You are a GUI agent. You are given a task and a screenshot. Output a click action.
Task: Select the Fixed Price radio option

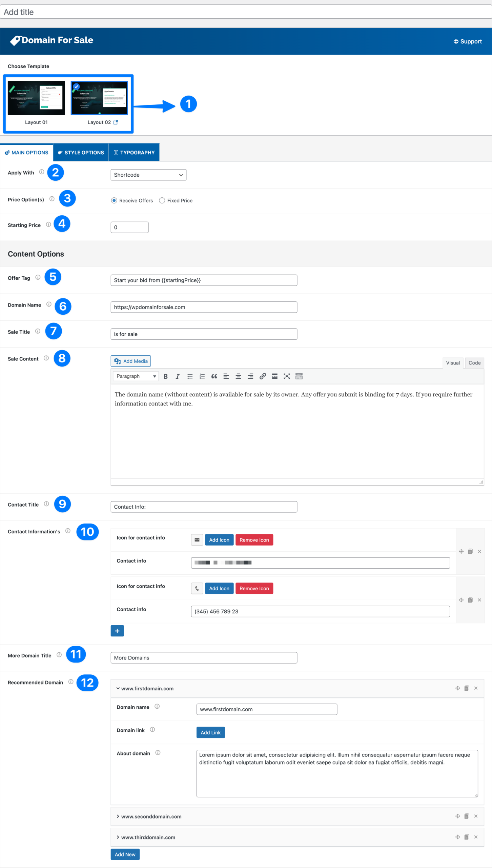coord(162,200)
